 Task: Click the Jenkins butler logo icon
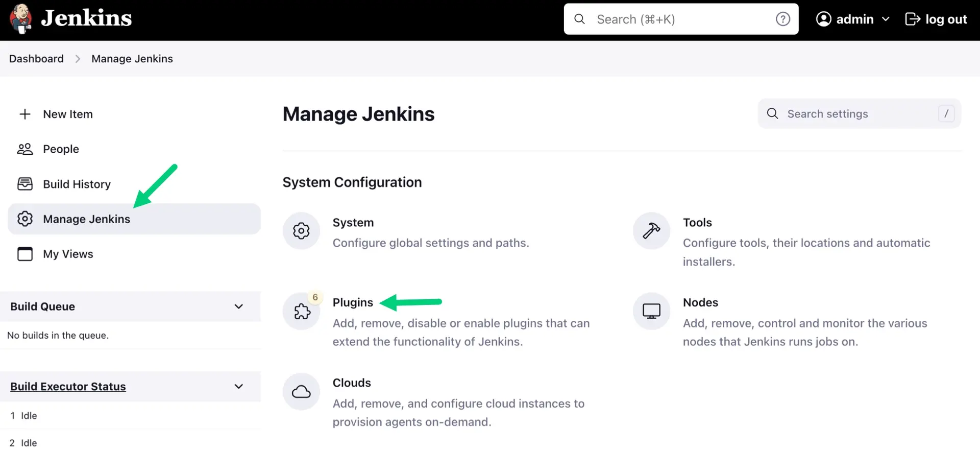[x=21, y=19]
